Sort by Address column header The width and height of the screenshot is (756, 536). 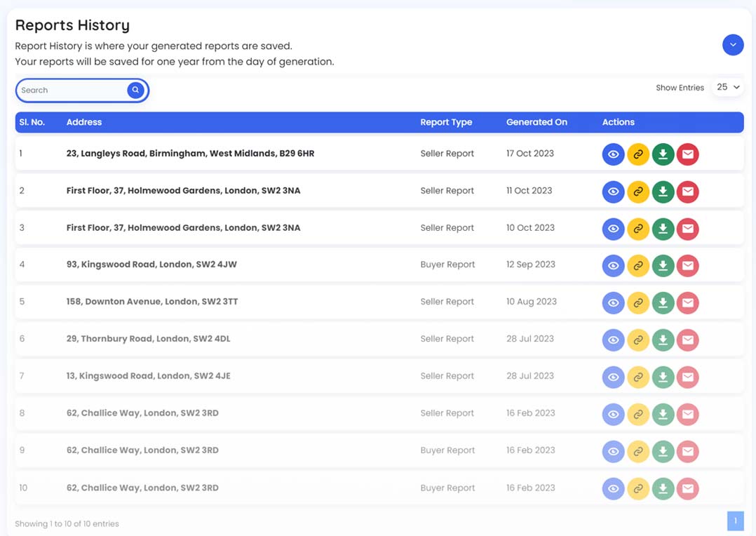tap(84, 122)
